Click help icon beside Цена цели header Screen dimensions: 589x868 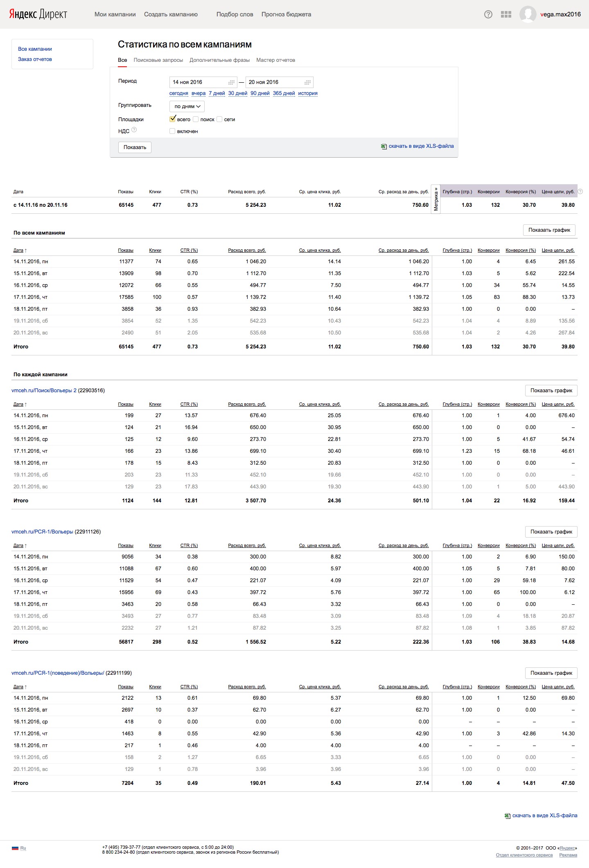click(x=580, y=191)
